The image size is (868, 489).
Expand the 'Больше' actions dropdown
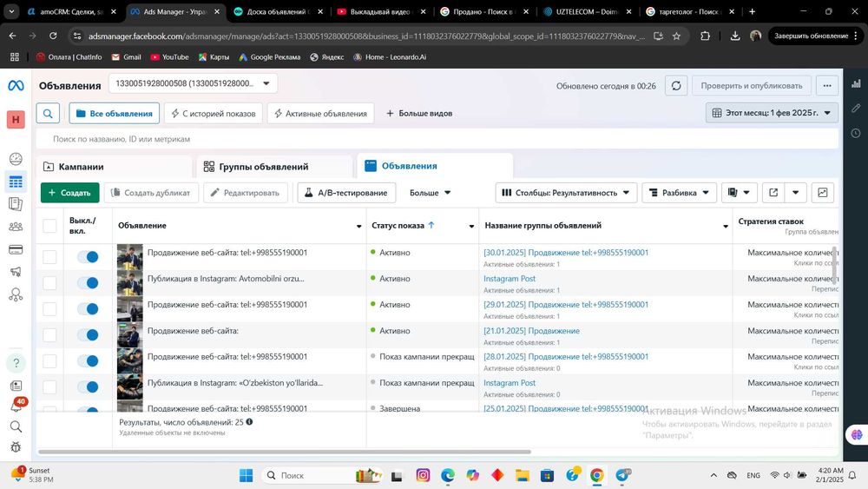pos(431,193)
